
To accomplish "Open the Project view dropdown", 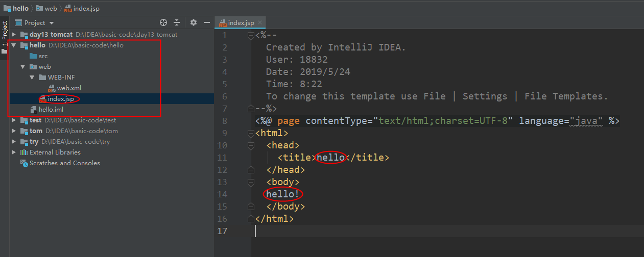I will pos(35,22).
